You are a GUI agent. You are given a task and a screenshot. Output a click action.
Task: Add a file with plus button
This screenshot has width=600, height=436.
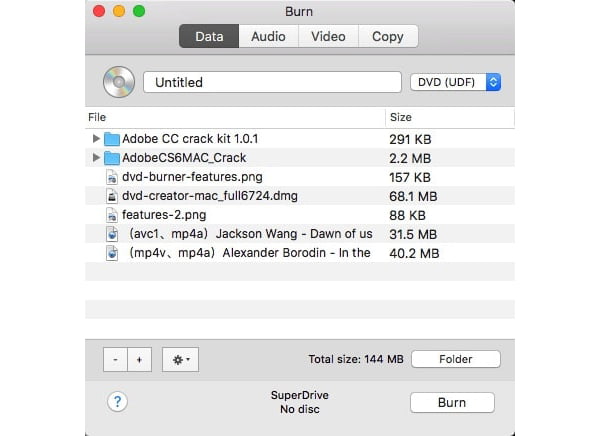(139, 359)
